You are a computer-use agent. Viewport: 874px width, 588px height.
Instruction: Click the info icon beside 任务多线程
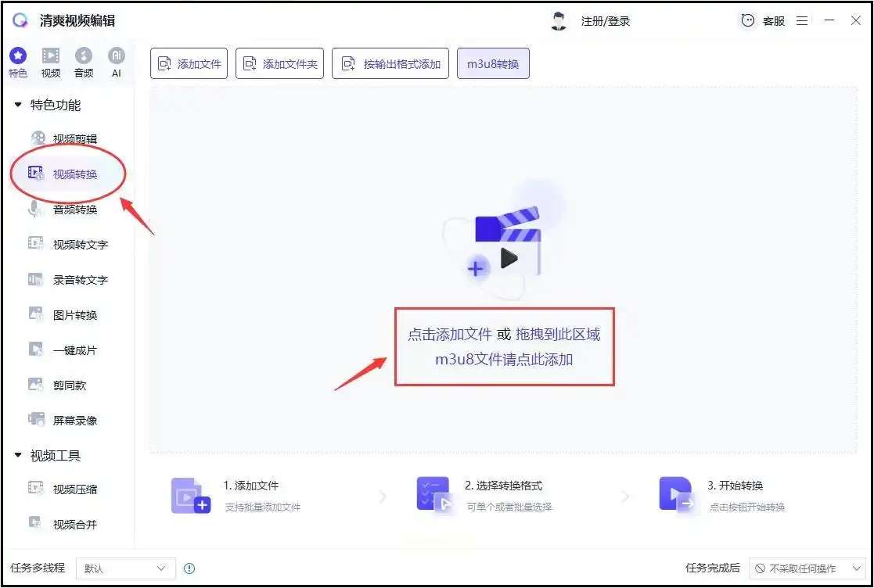coord(189,568)
